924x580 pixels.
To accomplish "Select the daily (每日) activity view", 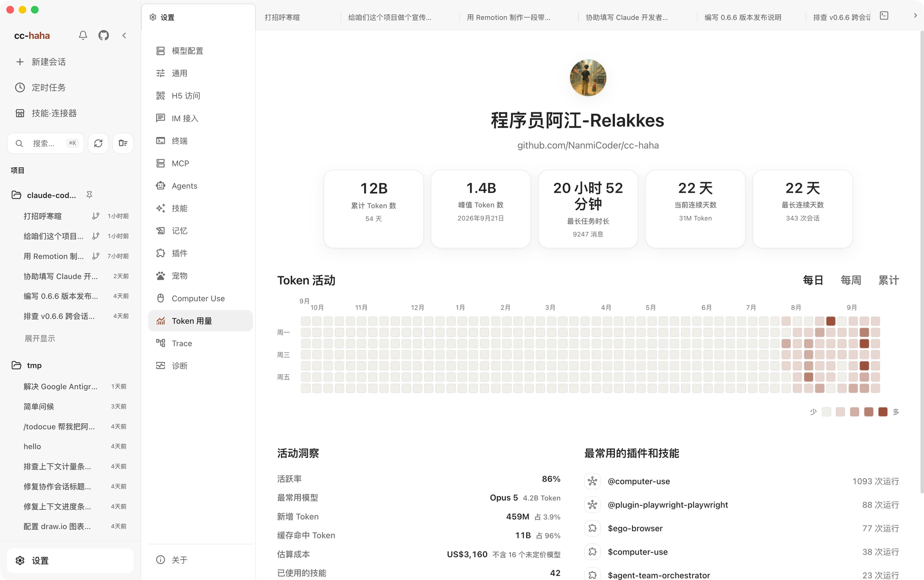I will click(813, 281).
